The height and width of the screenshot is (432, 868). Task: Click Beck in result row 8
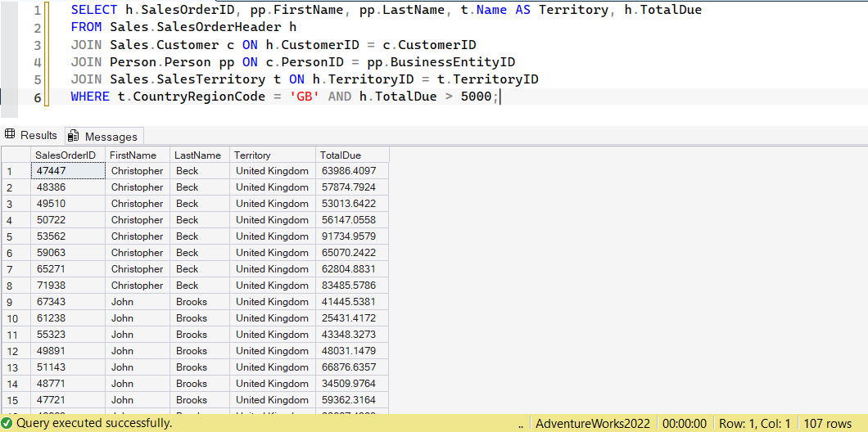[199, 286]
